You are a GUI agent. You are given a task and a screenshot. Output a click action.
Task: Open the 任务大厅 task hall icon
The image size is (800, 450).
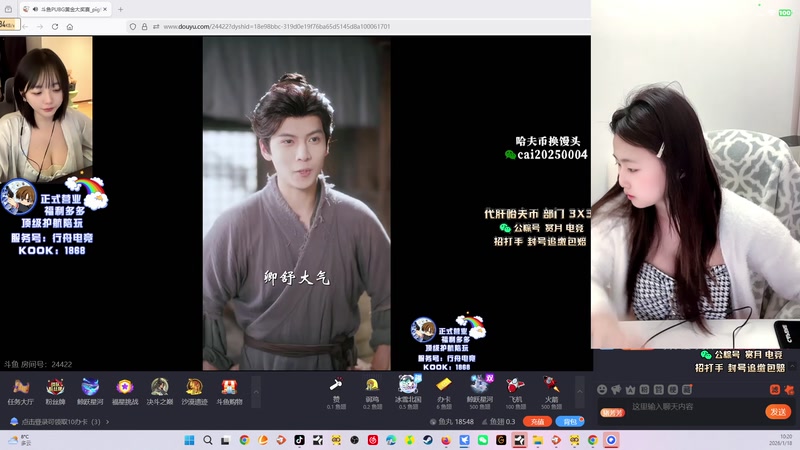(x=20, y=392)
